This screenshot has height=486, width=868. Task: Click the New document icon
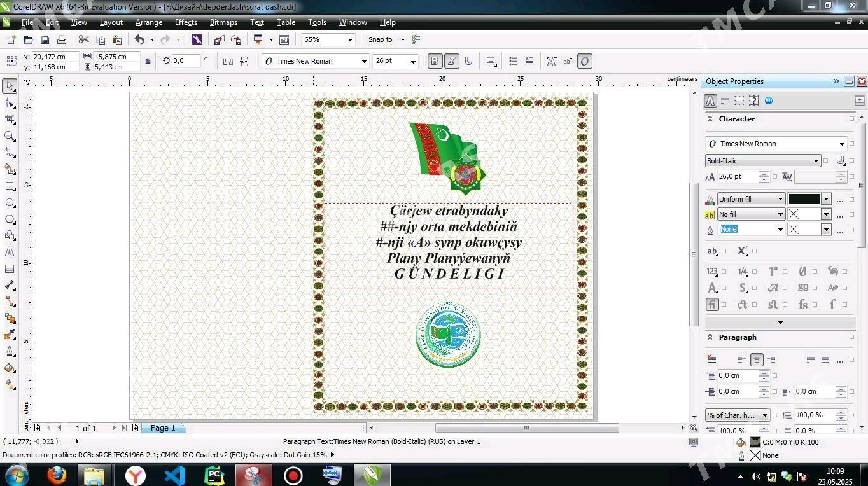pyautogui.click(x=11, y=39)
